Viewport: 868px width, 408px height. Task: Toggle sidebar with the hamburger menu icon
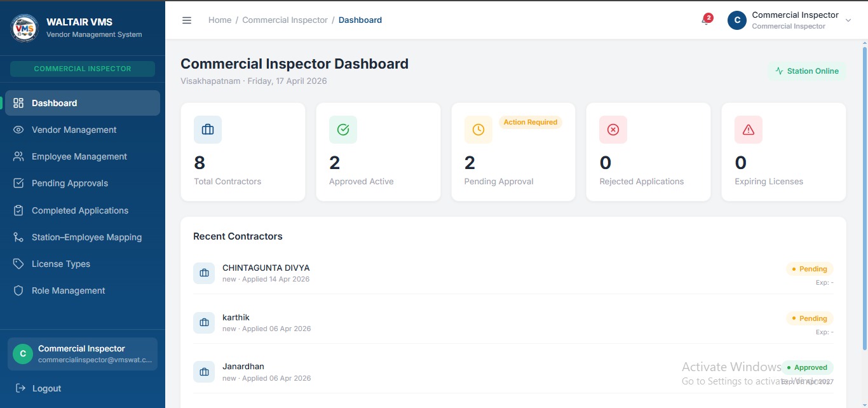tap(187, 20)
